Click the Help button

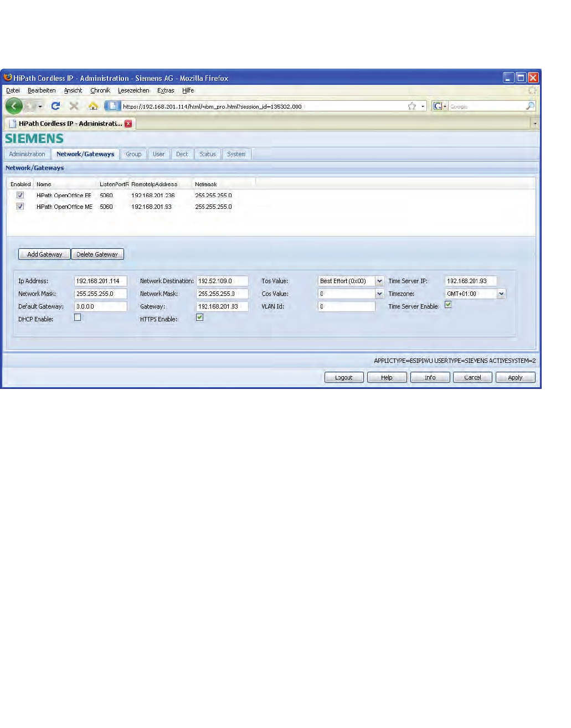point(387,377)
